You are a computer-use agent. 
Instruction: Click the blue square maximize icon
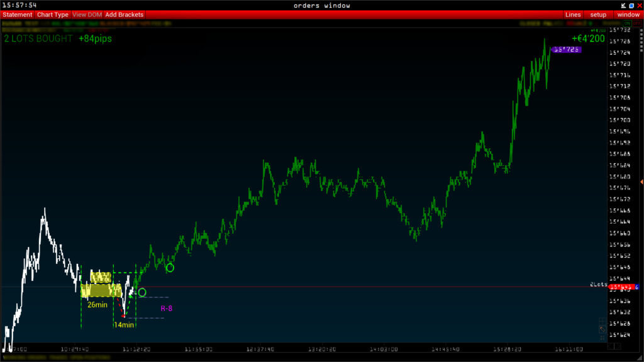point(631,5)
